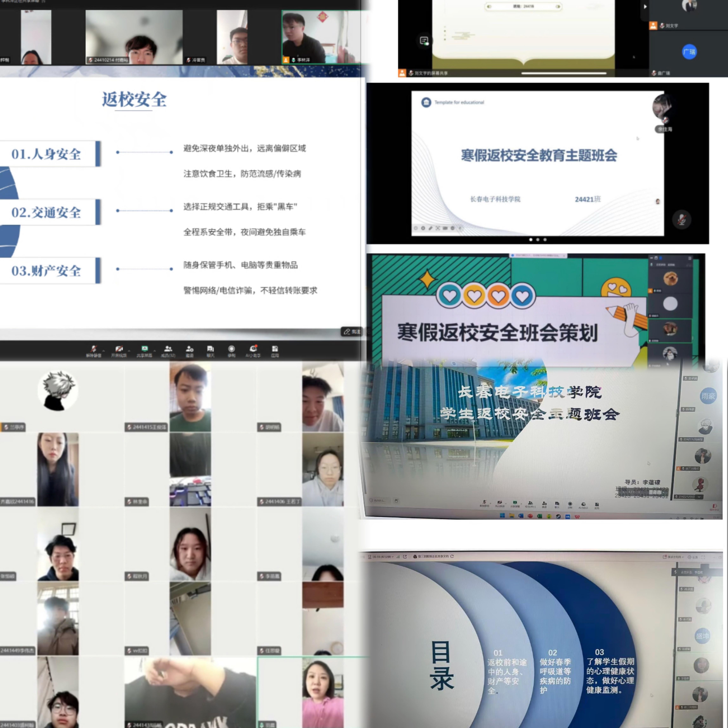This screenshot has width=728, height=728.
Task: Toggle live captions icon in top-right meeting
Action: 424,41
